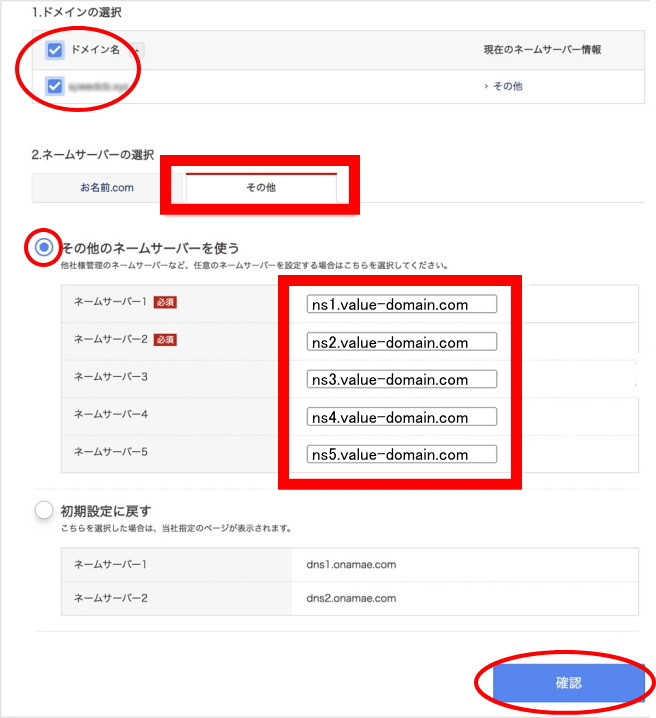Focus the ns2.value-domain.com nameserver field
Viewport: 656px width, 718px height.
(402, 342)
